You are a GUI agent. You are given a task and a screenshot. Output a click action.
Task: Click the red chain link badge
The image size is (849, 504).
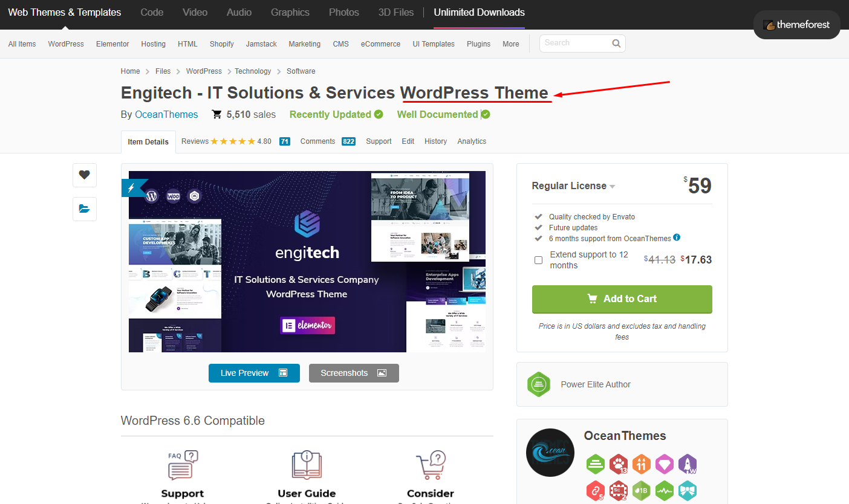coord(596,491)
